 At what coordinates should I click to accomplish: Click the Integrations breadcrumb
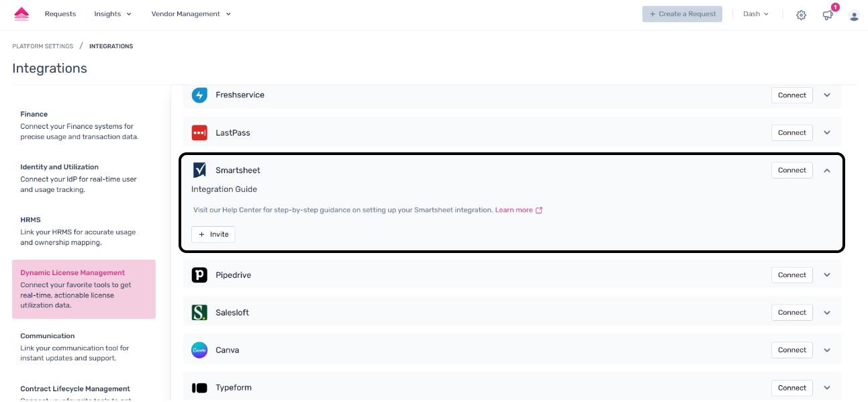111,46
